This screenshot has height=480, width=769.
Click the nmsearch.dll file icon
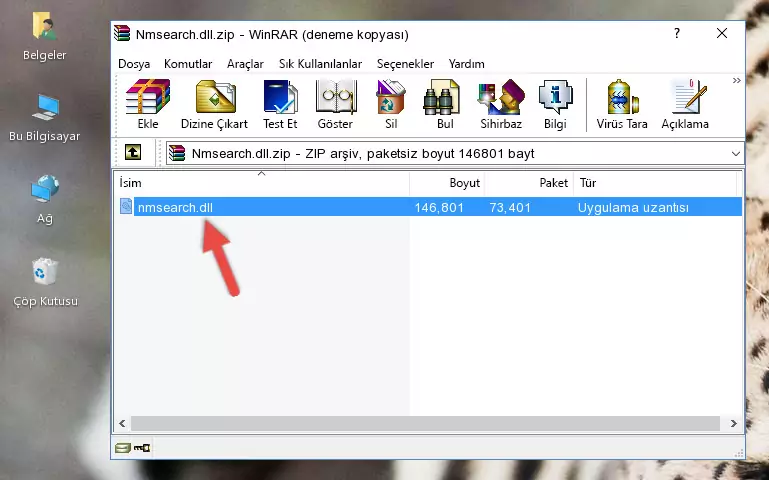(x=126, y=206)
